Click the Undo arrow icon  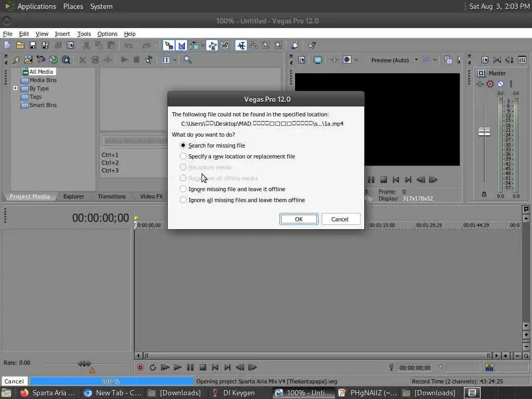pos(128,46)
